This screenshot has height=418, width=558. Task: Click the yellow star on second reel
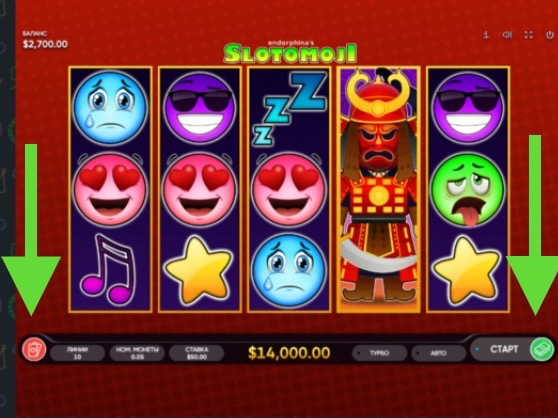click(x=199, y=270)
